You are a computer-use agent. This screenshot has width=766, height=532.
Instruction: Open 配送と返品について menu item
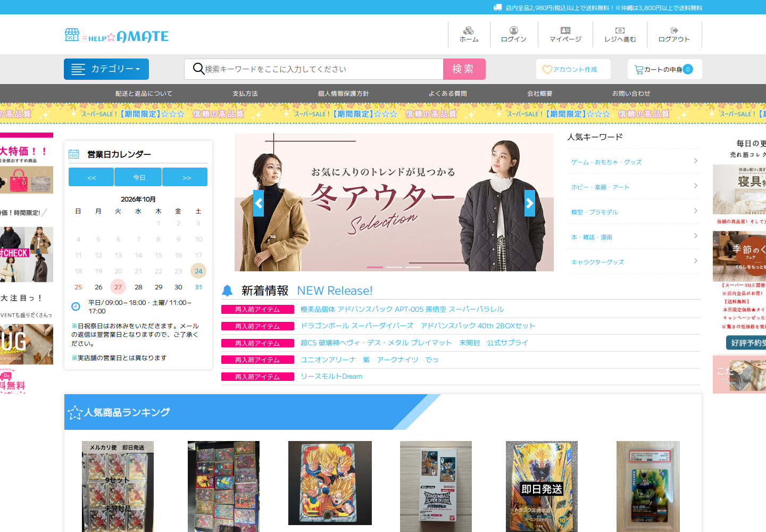[x=144, y=94]
